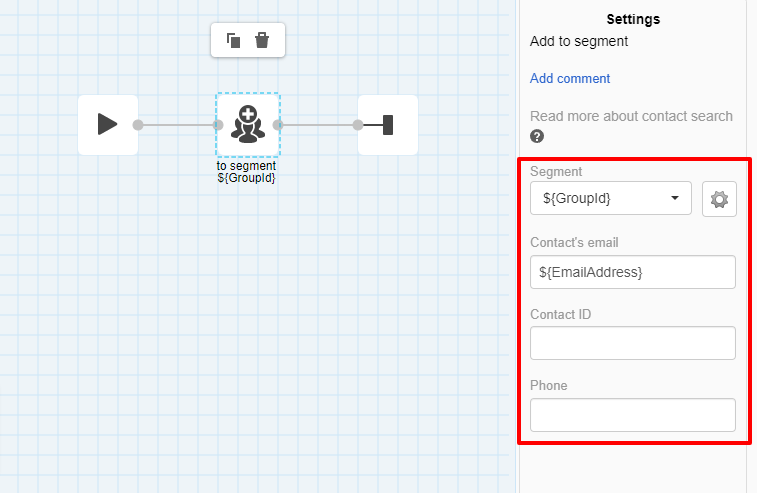Viewport: 757px width, 493px height.
Task: Click the help question mark icon
Action: [537, 136]
